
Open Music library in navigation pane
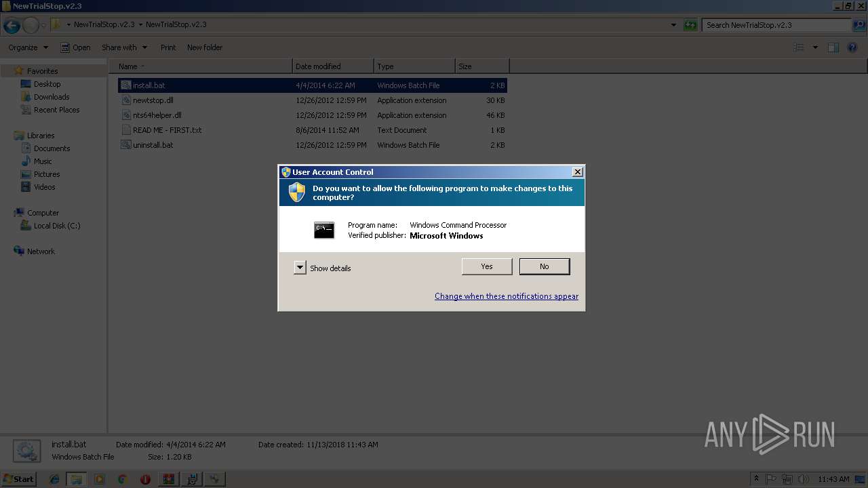coord(43,161)
